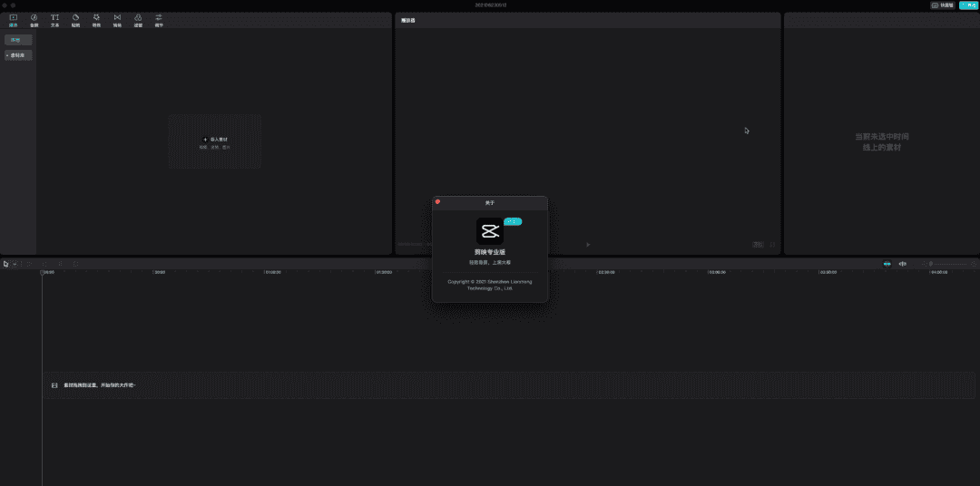Toggle fullscreen in the player panel

pyautogui.click(x=772, y=244)
